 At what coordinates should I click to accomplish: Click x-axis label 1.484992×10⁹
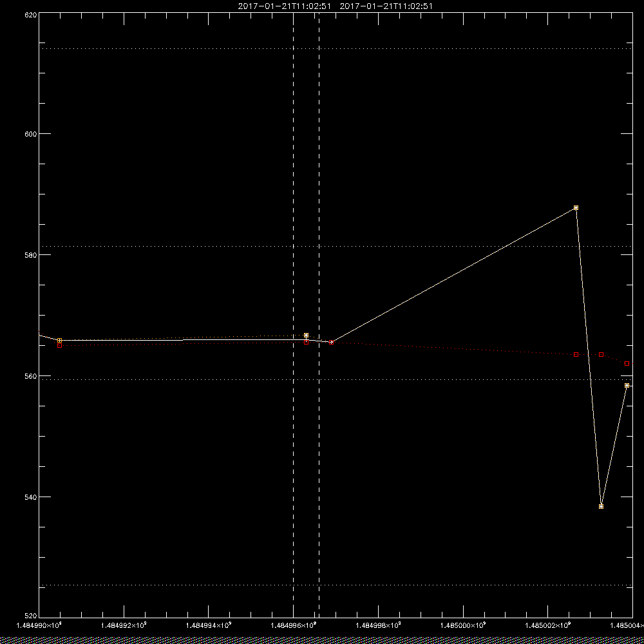click(124, 625)
